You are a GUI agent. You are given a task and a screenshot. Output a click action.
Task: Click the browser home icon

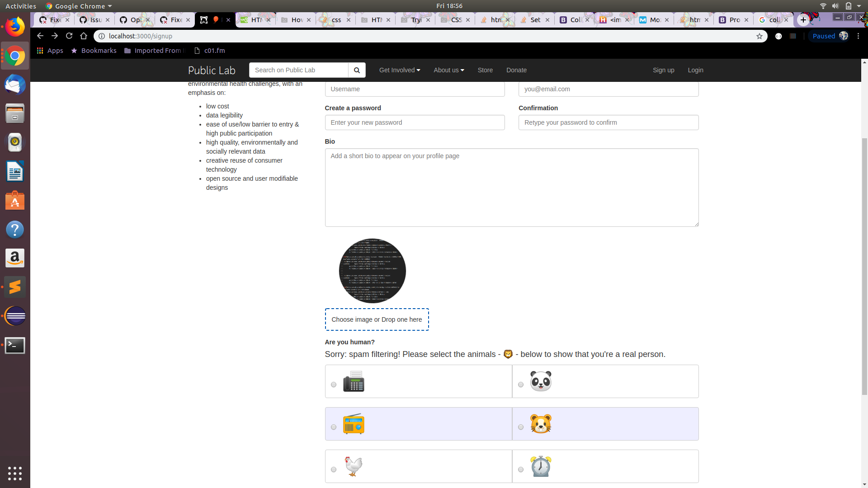pyautogui.click(x=84, y=36)
